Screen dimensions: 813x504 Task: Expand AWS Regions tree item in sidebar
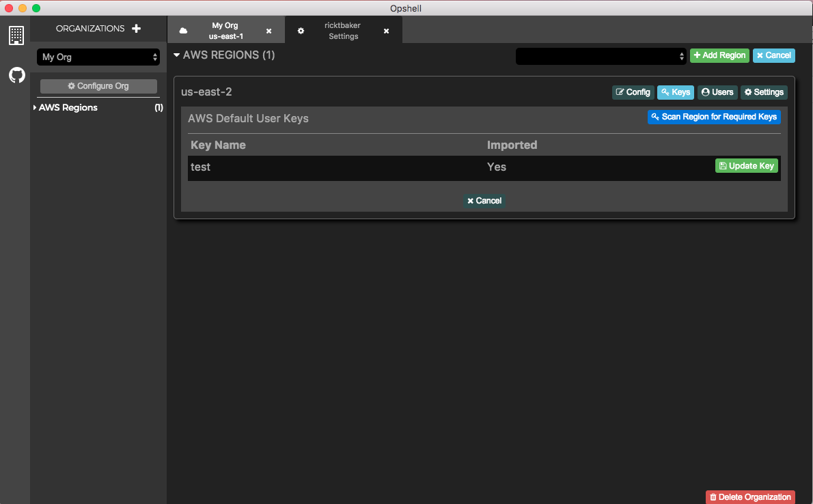coord(68,107)
